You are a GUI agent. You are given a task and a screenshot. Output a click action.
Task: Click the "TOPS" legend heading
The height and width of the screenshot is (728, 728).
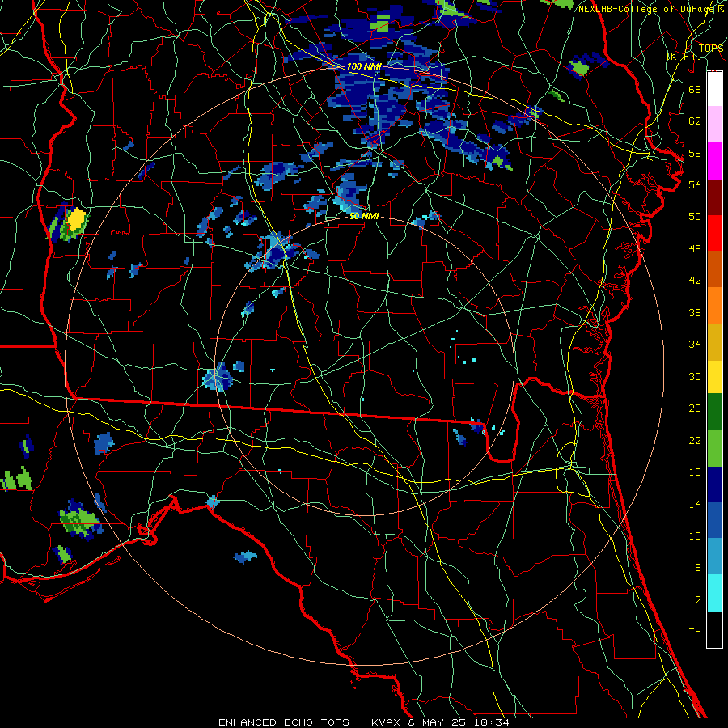point(711,49)
